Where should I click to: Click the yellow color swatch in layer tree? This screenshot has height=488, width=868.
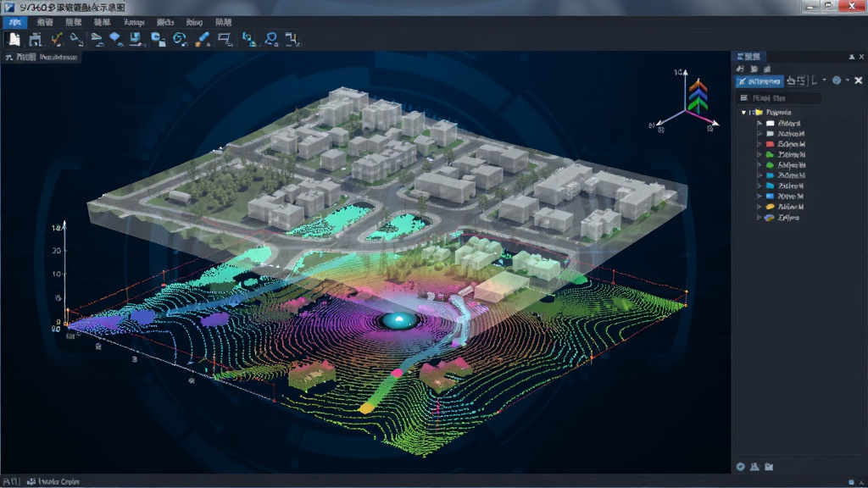click(770, 207)
